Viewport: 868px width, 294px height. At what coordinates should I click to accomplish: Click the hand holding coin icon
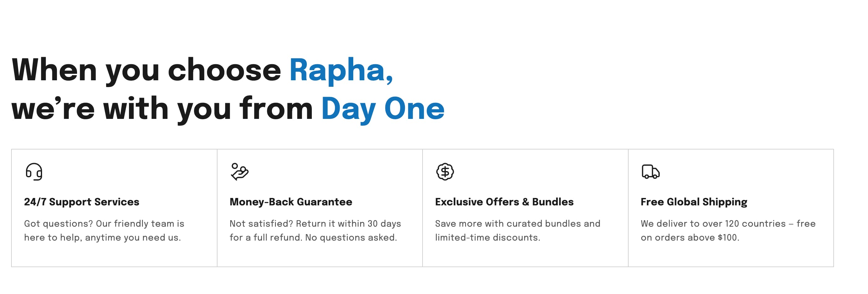(x=239, y=172)
